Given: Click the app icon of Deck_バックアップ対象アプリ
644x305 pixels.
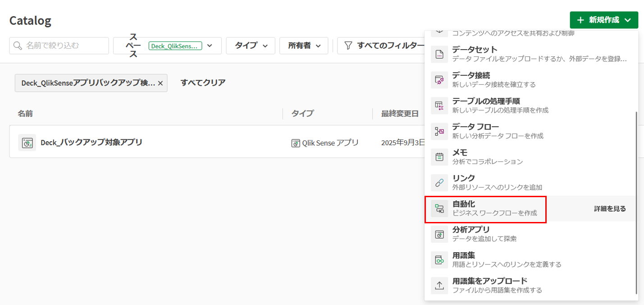Looking at the screenshot, I should click(x=27, y=143).
